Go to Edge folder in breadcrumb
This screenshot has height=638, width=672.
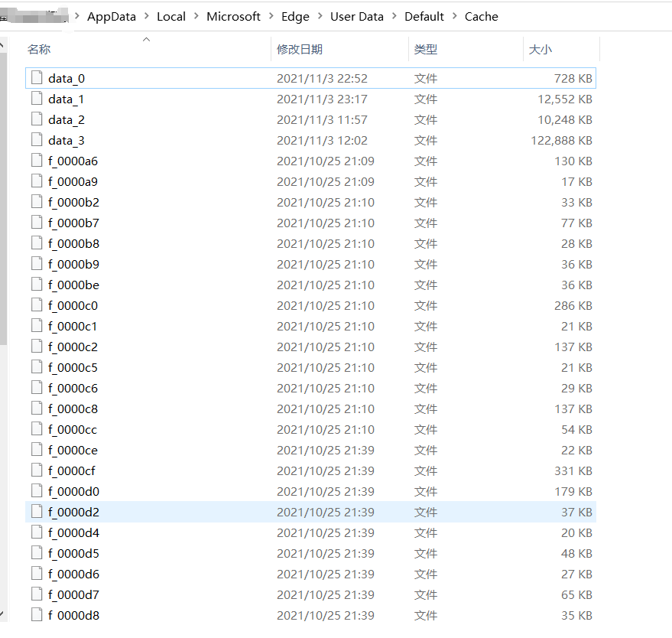tap(295, 17)
